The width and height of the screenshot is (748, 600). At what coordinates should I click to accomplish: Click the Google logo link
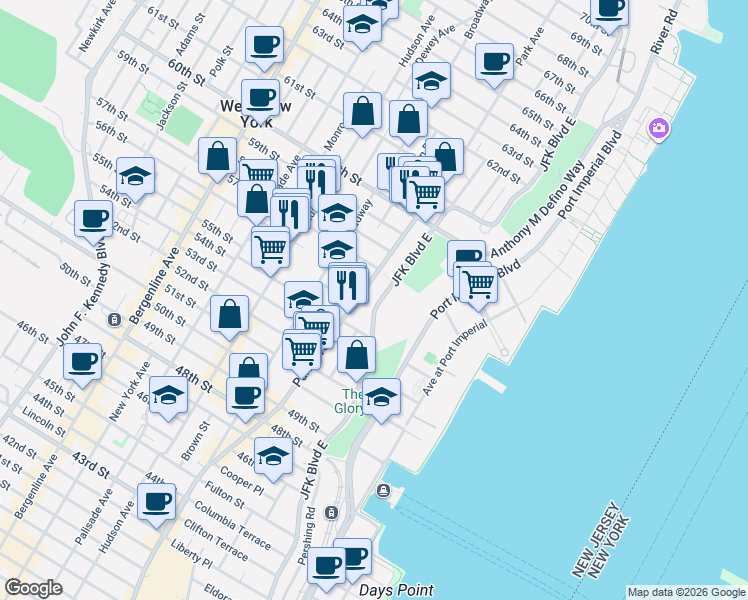(x=34, y=588)
